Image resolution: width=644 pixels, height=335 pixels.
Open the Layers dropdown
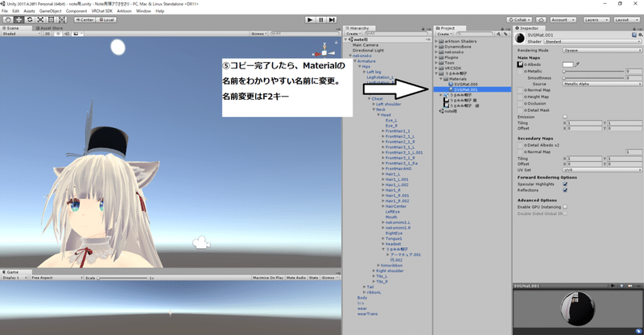(x=595, y=20)
